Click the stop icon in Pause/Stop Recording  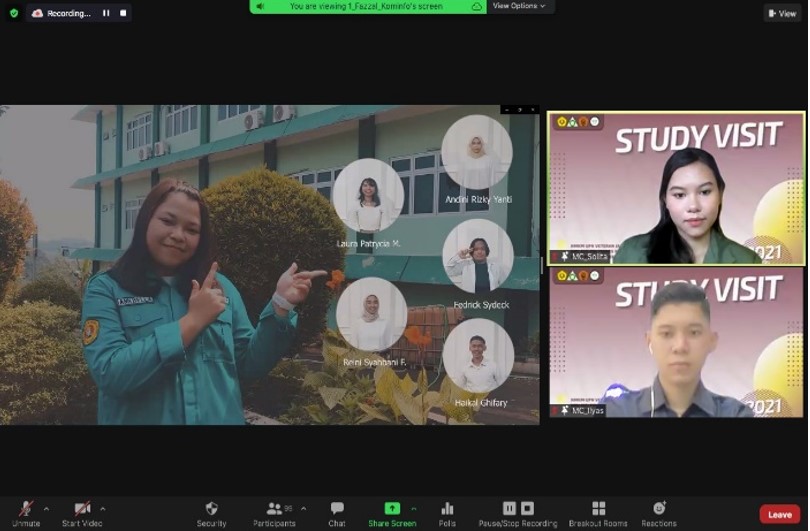click(x=527, y=508)
